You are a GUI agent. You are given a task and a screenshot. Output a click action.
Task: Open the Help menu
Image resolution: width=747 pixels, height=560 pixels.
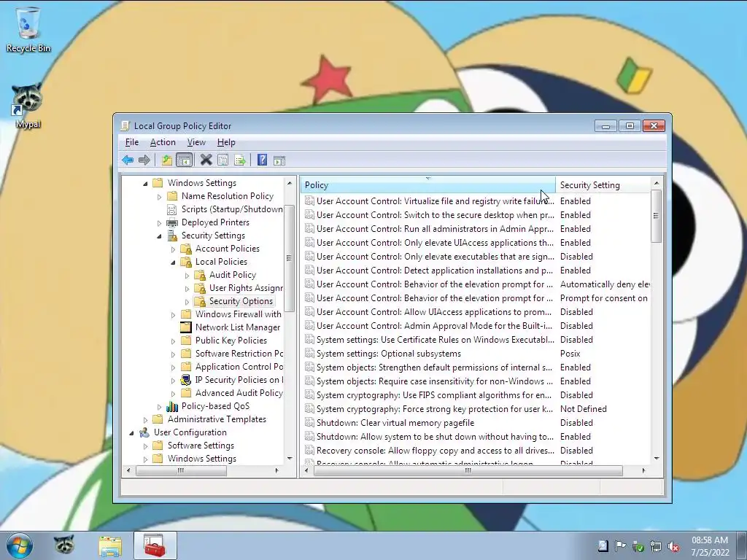coord(226,142)
